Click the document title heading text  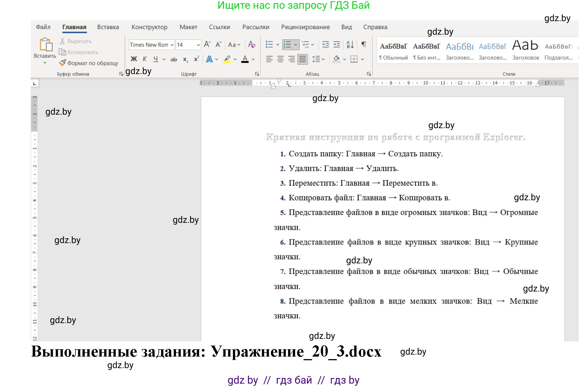coord(396,137)
